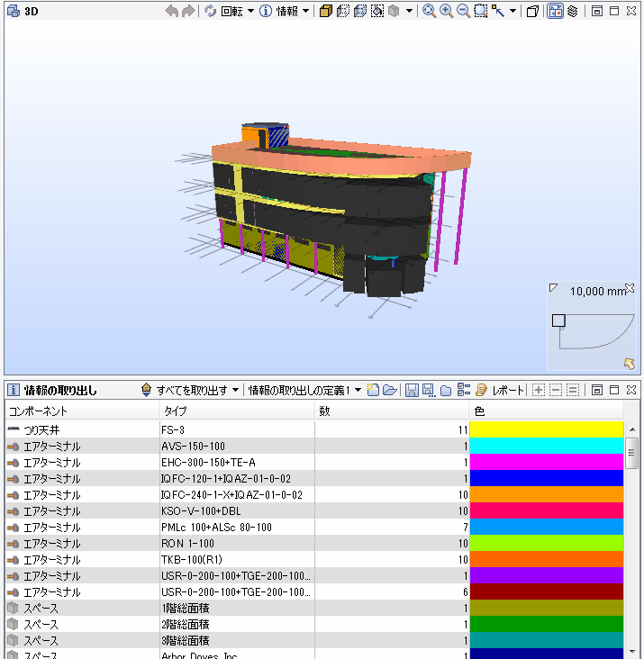This screenshot has width=644, height=659.
Task: Select the 2階総面積 space row
Action: coord(314,625)
